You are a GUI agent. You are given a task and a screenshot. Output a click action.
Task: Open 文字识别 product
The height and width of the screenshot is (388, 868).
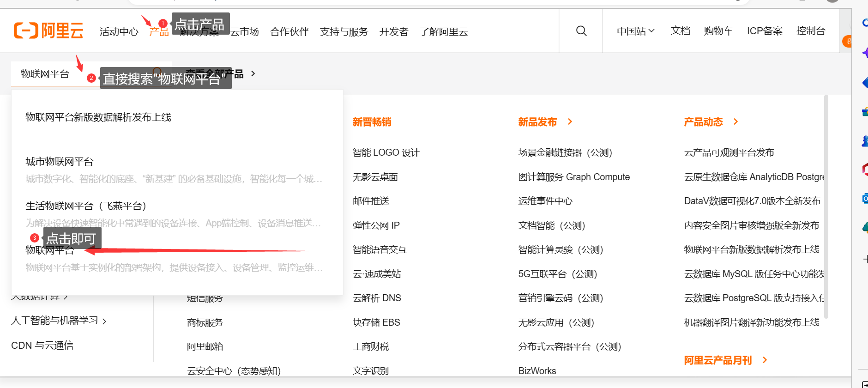[x=371, y=371]
